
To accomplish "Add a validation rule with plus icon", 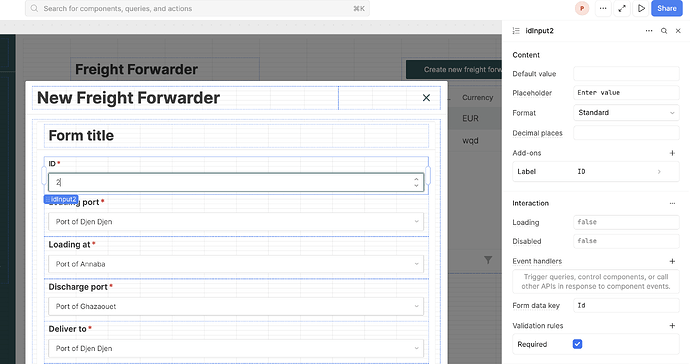I will coord(672,326).
